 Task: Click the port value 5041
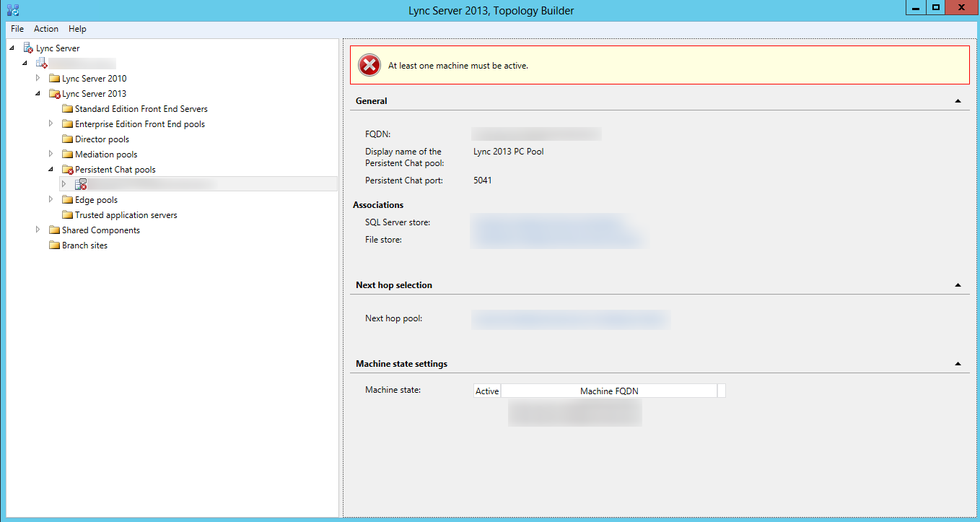tap(483, 180)
